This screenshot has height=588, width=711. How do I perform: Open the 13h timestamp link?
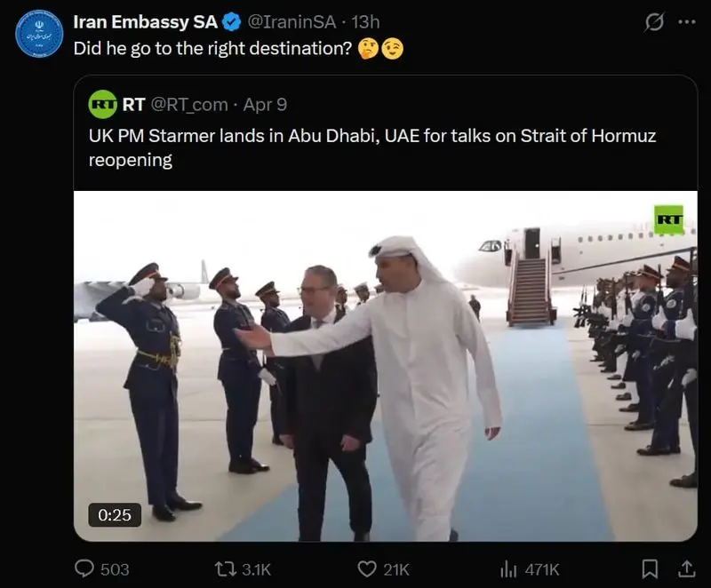pos(364,21)
